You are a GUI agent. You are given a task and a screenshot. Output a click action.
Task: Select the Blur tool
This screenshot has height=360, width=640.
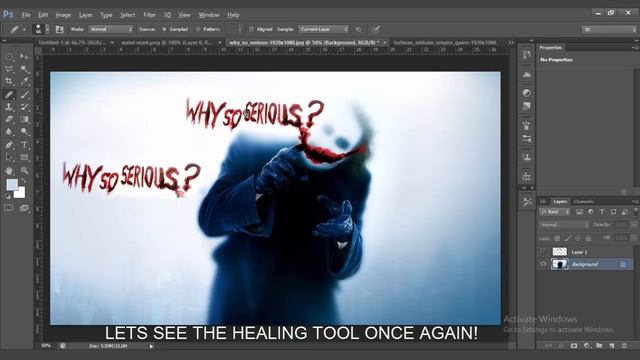pos(9,131)
